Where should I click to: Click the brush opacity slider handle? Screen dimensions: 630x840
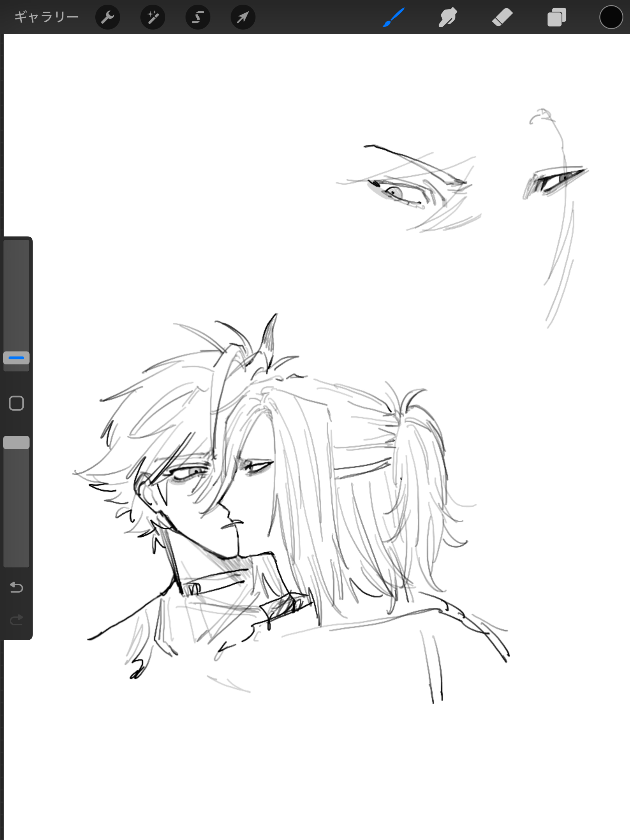16,443
